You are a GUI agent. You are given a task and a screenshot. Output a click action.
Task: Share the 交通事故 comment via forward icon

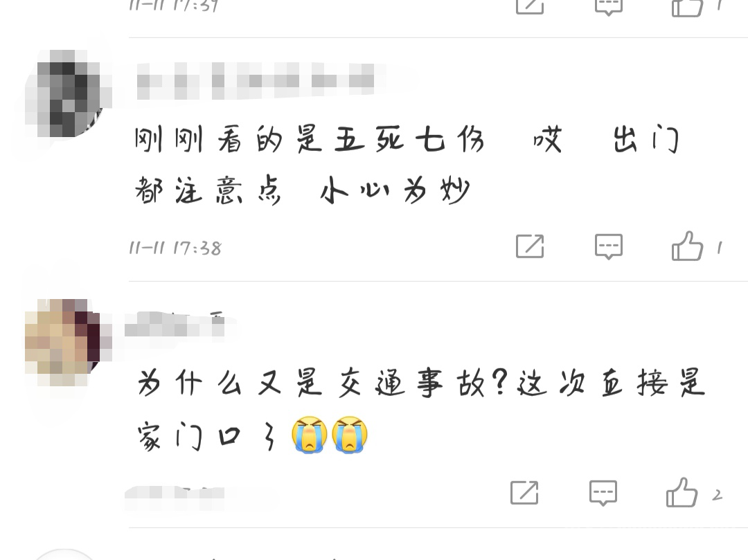pyautogui.click(x=524, y=492)
